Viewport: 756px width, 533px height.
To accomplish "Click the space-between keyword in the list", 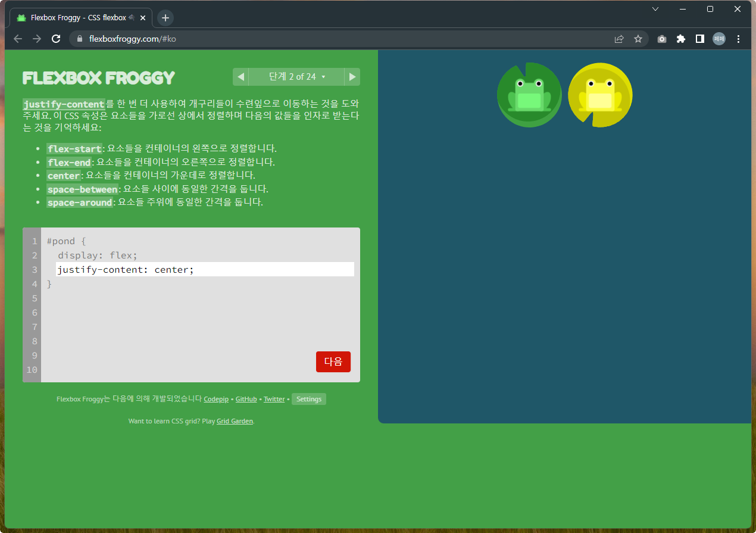I will tap(83, 189).
